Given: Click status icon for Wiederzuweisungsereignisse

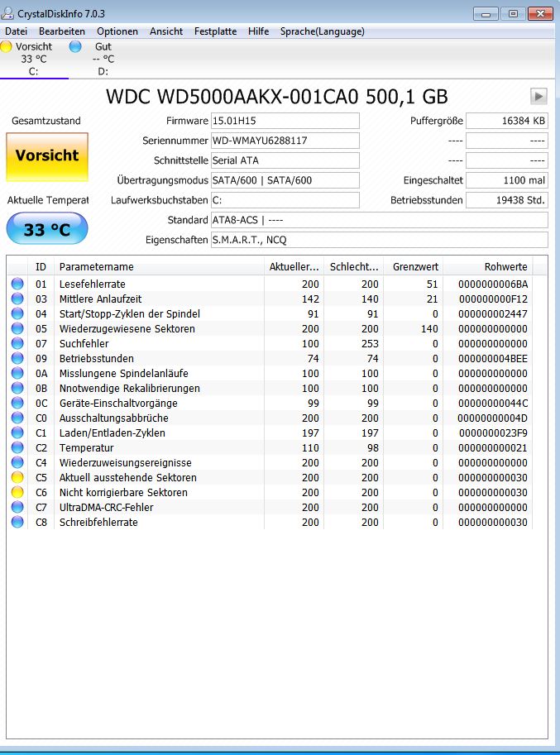Looking at the screenshot, I should 17,463.
